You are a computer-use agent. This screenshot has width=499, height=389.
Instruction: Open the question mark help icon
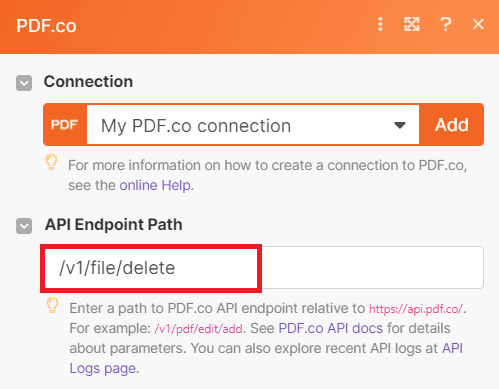[446, 24]
